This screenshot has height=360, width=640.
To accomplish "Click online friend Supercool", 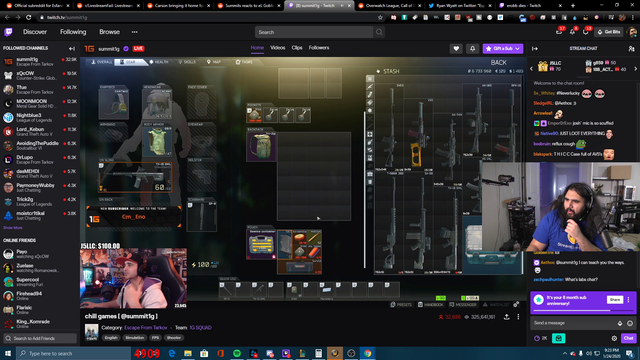I will tap(40, 282).
